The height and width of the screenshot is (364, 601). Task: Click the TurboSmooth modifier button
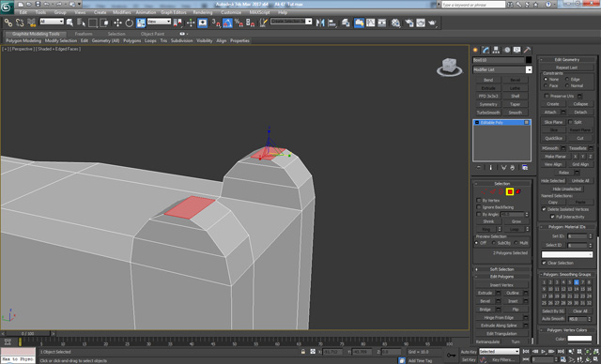click(x=488, y=113)
